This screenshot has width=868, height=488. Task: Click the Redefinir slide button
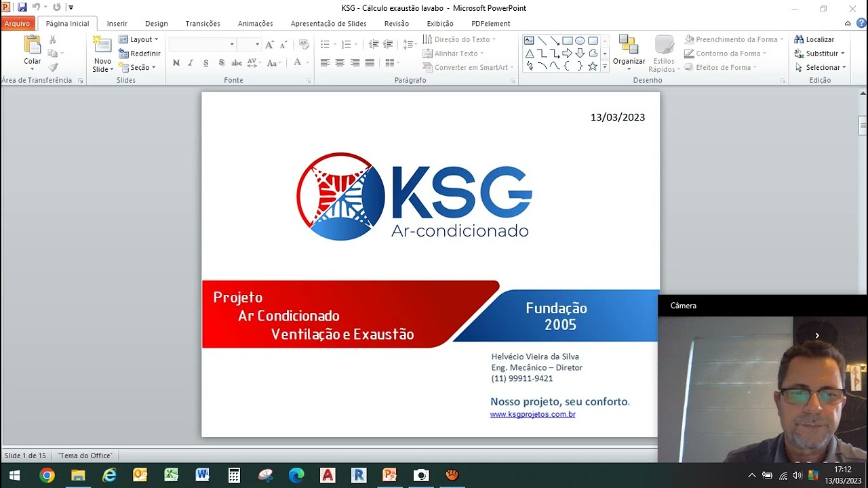coord(140,54)
